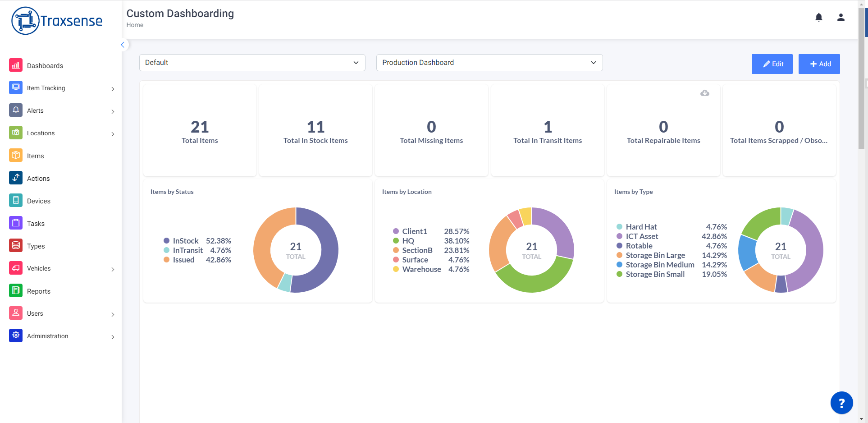
Task: Open the Items menu entry
Action: click(x=35, y=156)
